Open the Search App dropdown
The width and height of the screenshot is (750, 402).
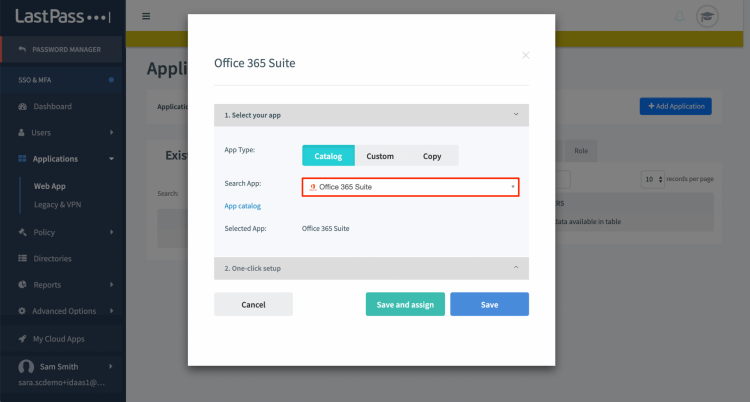(x=410, y=187)
